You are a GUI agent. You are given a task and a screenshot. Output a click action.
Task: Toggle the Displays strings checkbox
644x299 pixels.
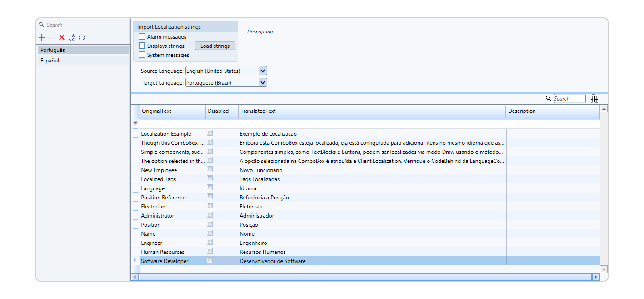tap(142, 46)
